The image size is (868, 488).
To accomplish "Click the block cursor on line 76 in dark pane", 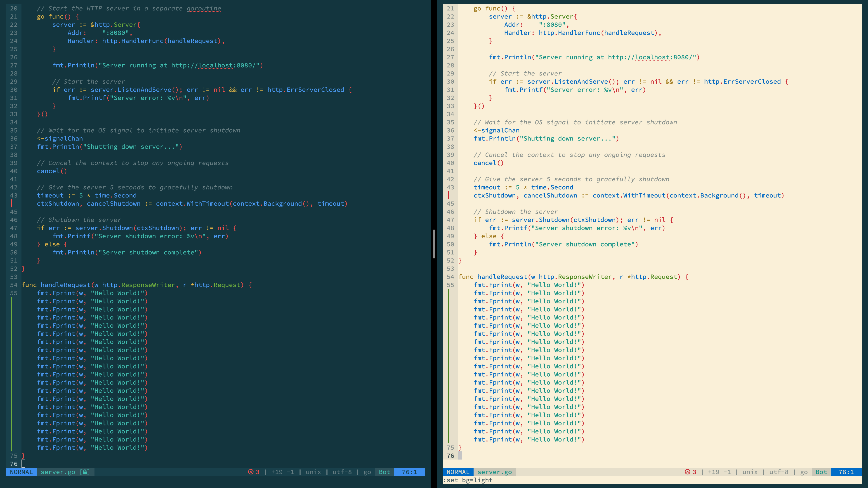I will 23,464.
